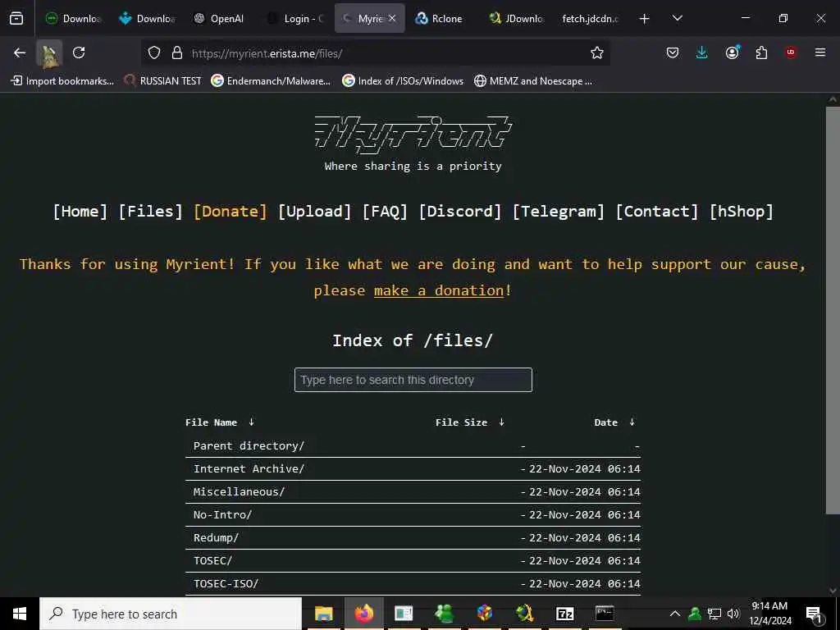Open the Firefox account icon
The width and height of the screenshot is (840, 630).
[733, 52]
